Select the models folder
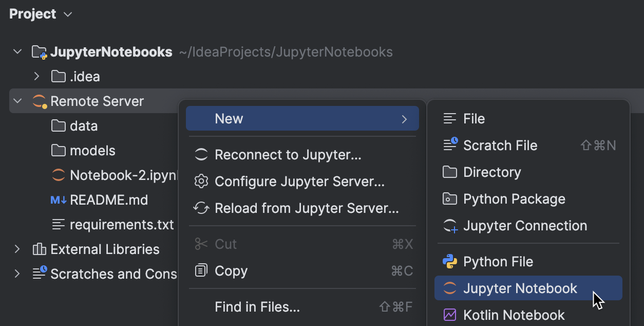 [x=92, y=151]
